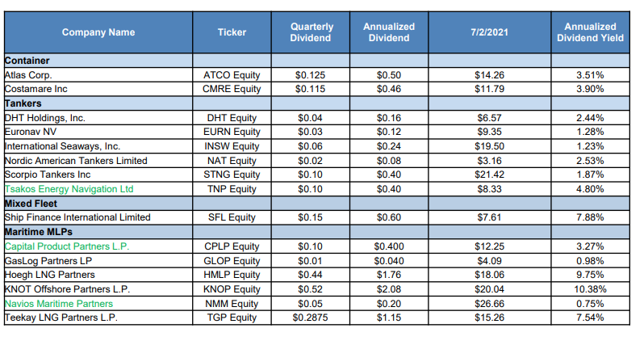The image size is (644, 345).
Task: Click the Maritime MLPs section label
Action: coord(35,232)
